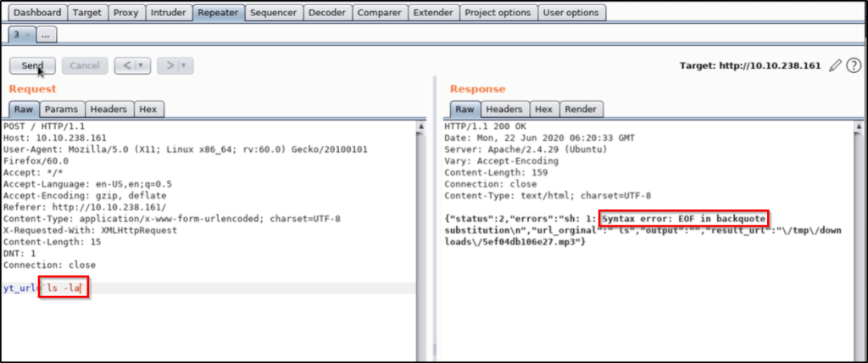This screenshot has height=363, width=868.
Task: Open new Repeater tab with '...' tab
Action: pos(47,35)
